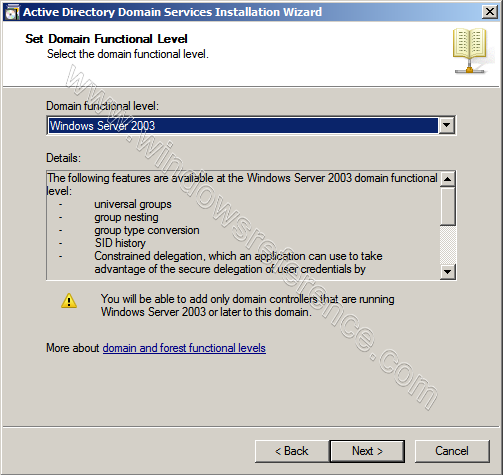Click the 'universal groups' feature line

coord(133,204)
